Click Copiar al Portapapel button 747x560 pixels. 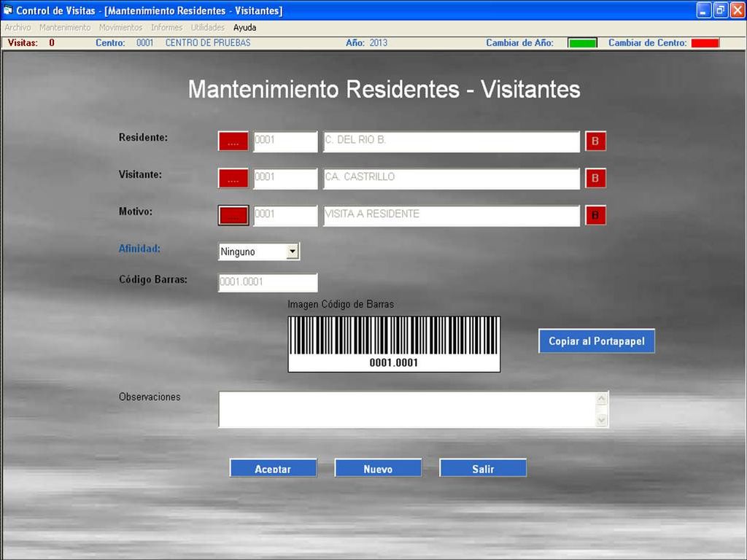(596, 341)
